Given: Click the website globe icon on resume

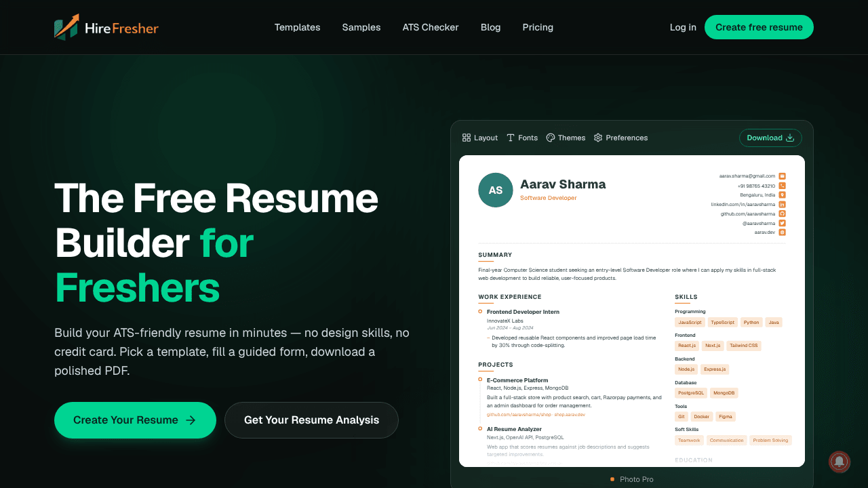Looking at the screenshot, I should coord(782,232).
